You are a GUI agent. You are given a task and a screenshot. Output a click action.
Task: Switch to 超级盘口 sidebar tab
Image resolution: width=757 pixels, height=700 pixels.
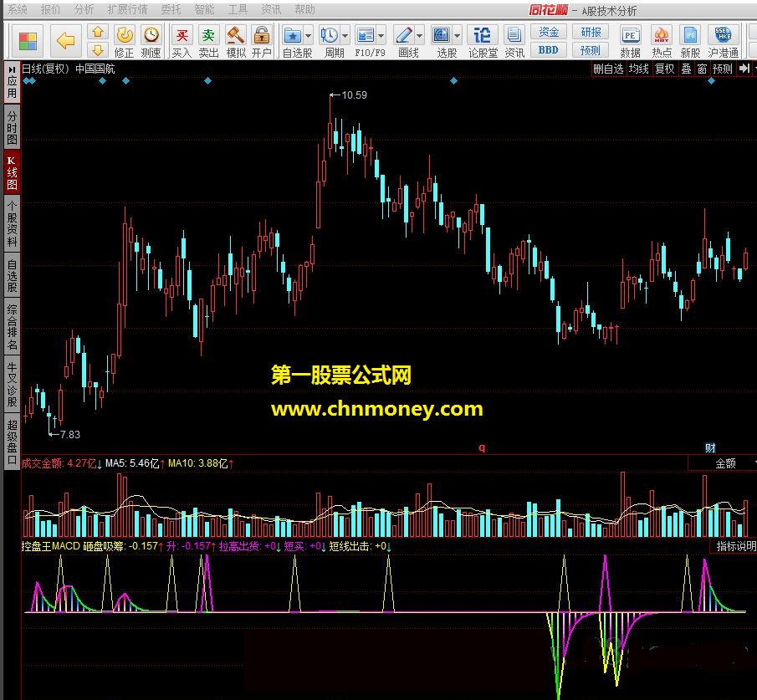coord(12,442)
